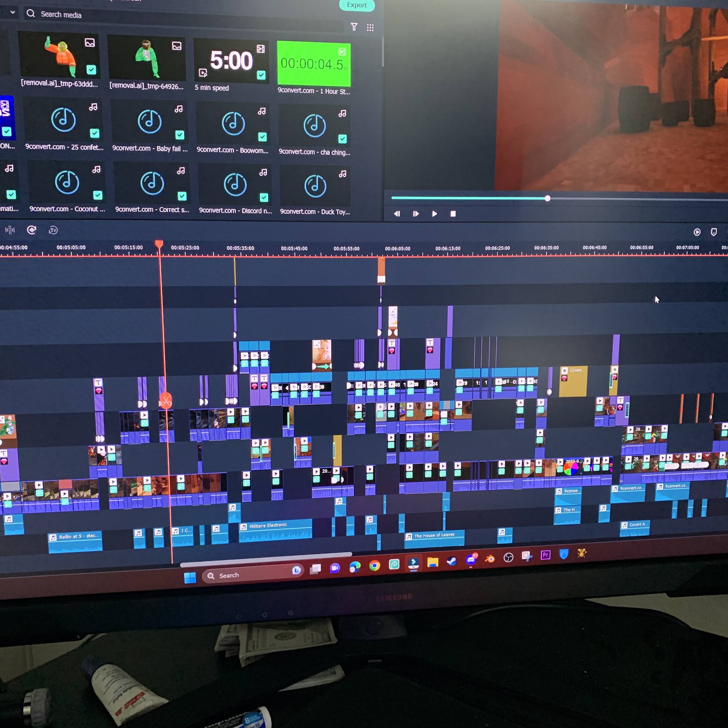Click the shield icon at the timeline's top right
Viewport: 728px width, 728px height.
coord(714,232)
